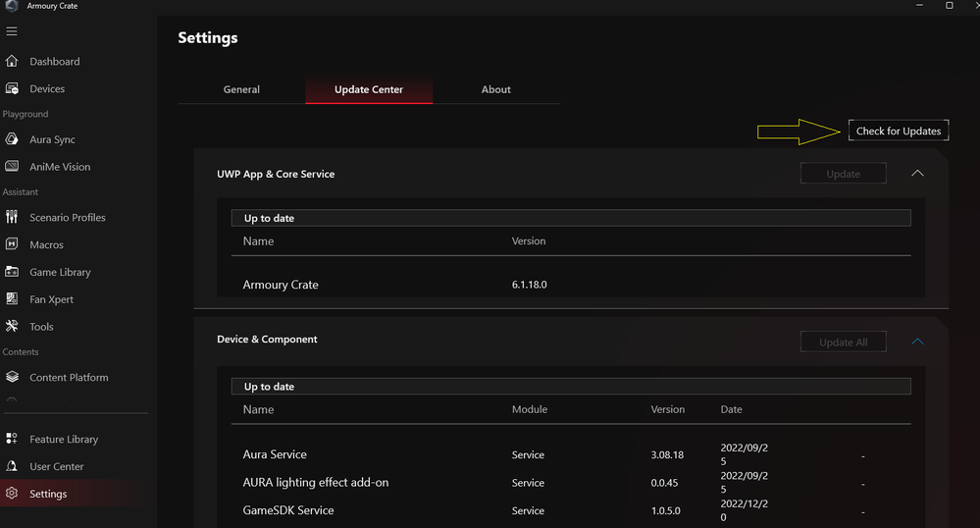Select the Update Center tab

pyautogui.click(x=369, y=89)
